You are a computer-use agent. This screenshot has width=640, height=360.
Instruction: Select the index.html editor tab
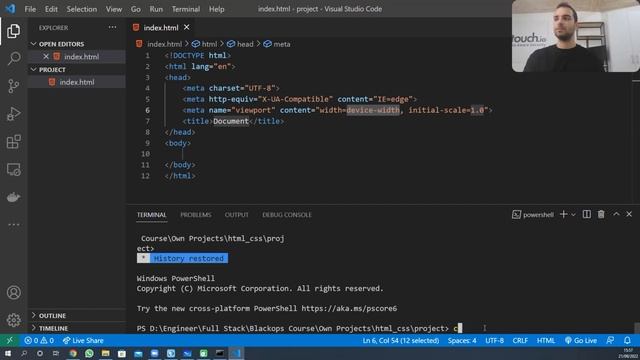[161, 27]
